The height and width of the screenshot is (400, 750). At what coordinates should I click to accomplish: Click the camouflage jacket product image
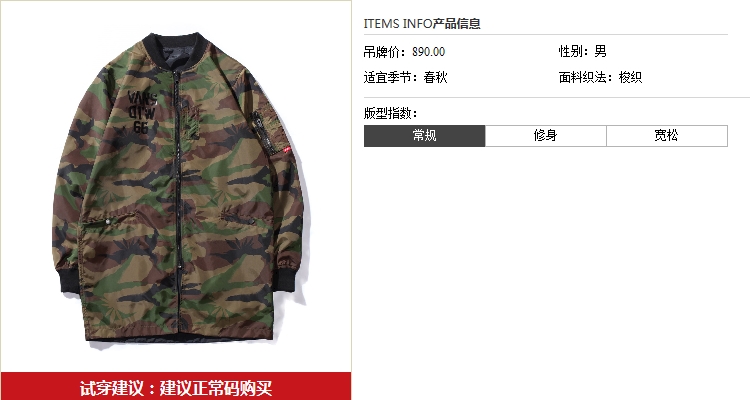point(178,189)
